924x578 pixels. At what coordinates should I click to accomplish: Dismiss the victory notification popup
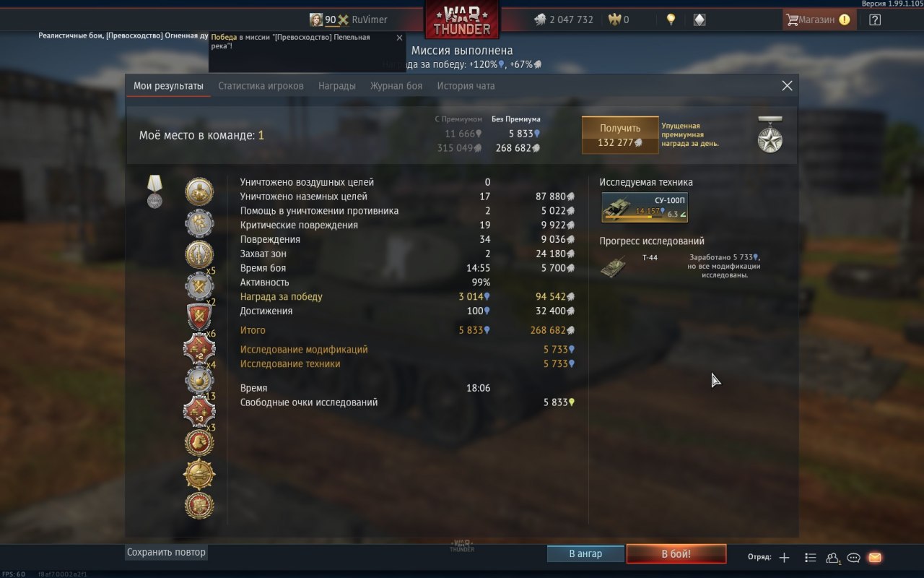(x=399, y=38)
